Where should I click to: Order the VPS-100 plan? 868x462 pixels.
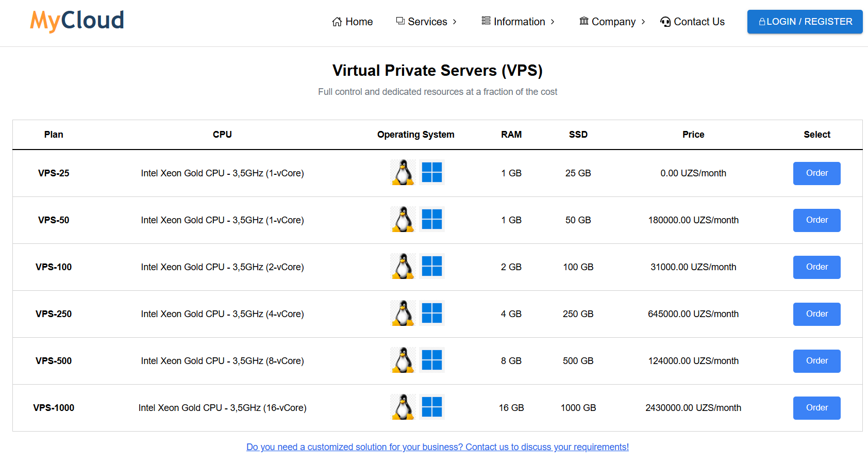pos(816,267)
